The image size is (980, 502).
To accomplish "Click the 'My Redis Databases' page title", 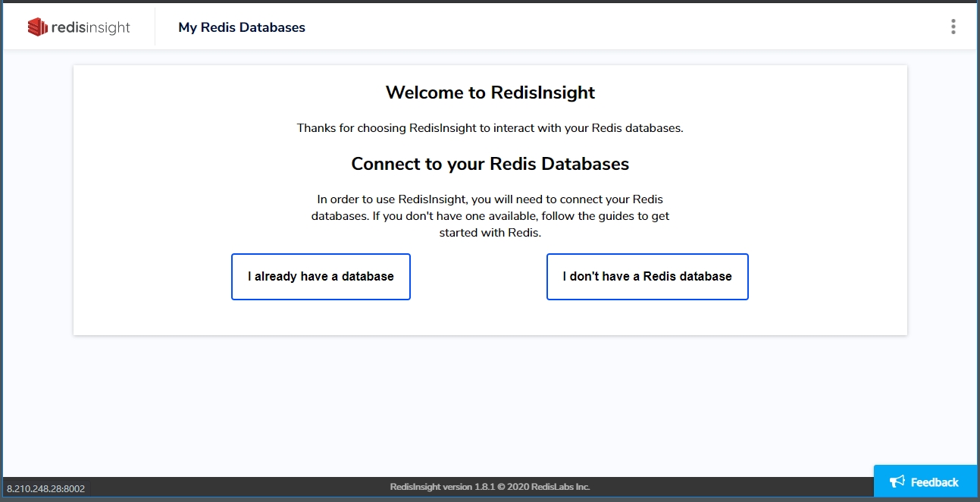I will click(x=242, y=27).
